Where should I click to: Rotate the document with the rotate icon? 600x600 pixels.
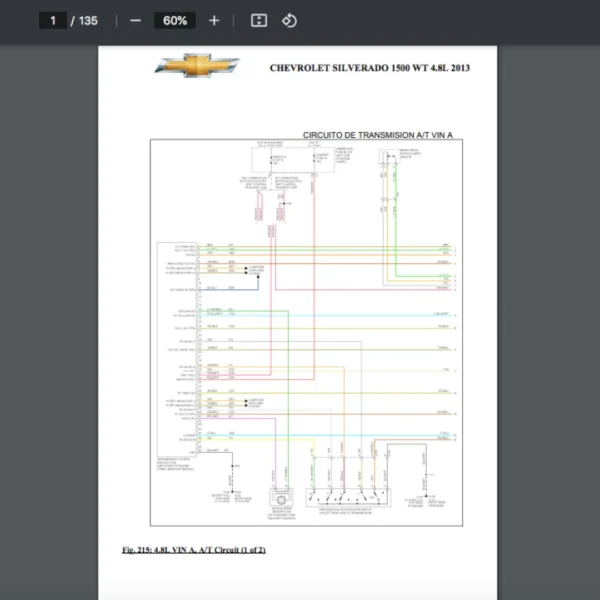click(288, 21)
